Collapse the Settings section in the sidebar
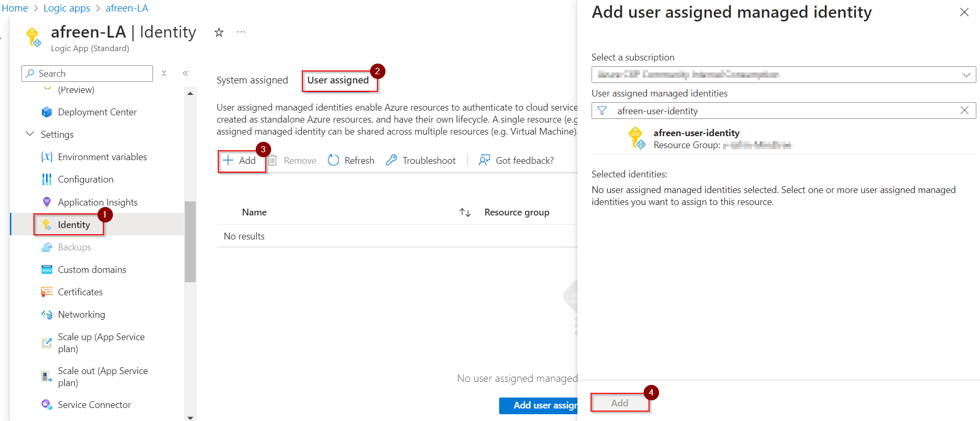This screenshot has height=421, width=980. (30, 134)
